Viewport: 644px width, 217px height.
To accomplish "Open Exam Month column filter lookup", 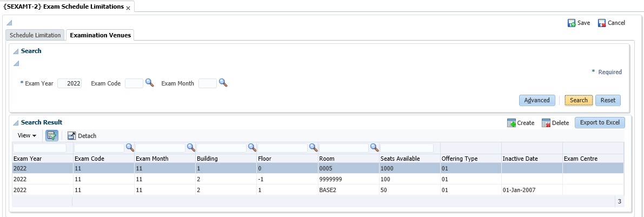I will (x=191, y=147).
